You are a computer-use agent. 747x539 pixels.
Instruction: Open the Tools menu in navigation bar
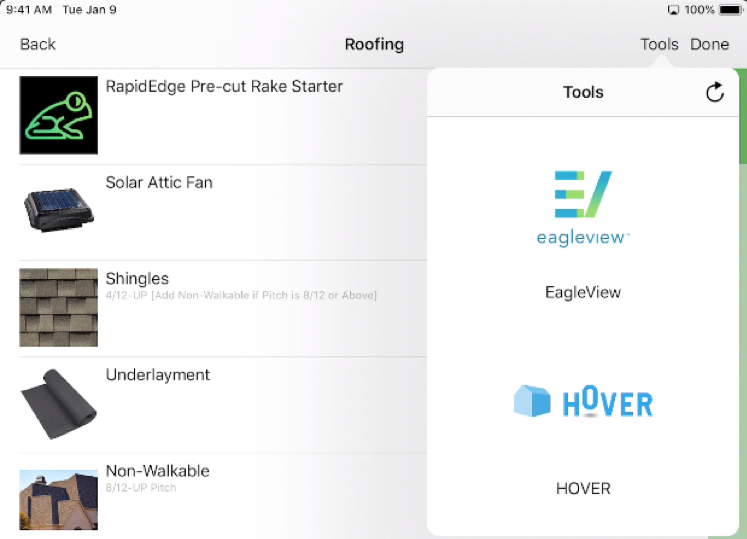(659, 44)
